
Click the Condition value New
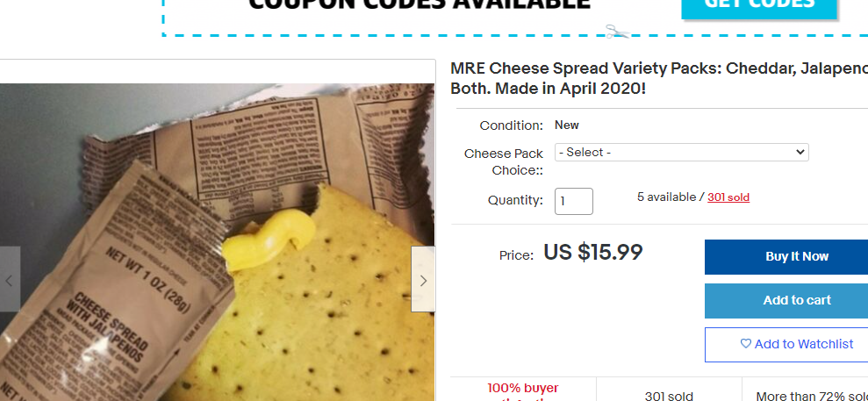[x=567, y=125]
